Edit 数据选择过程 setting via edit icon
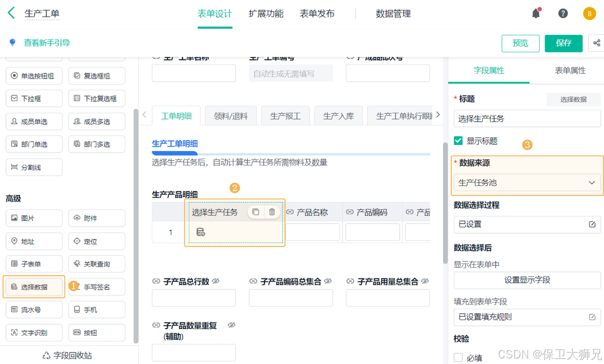Image resolution: width=604 pixels, height=364 pixels. pyautogui.click(x=592, y=225)
